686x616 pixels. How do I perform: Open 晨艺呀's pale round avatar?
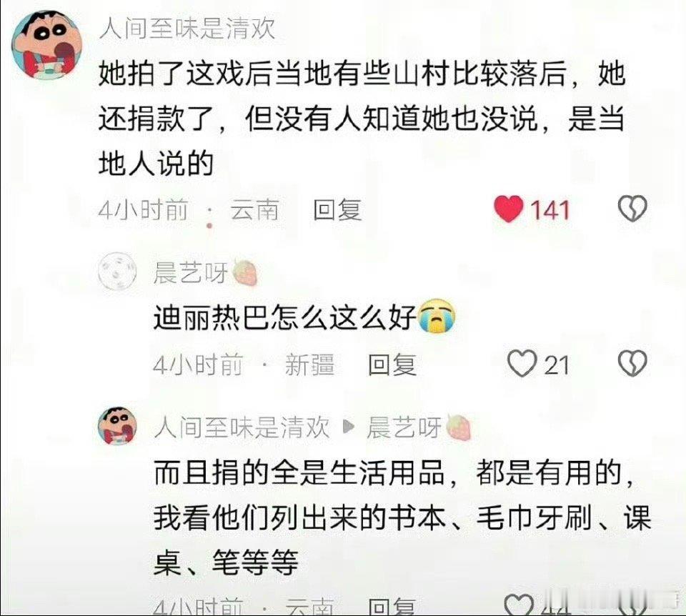pyautogui.click(x=117, y=274)
